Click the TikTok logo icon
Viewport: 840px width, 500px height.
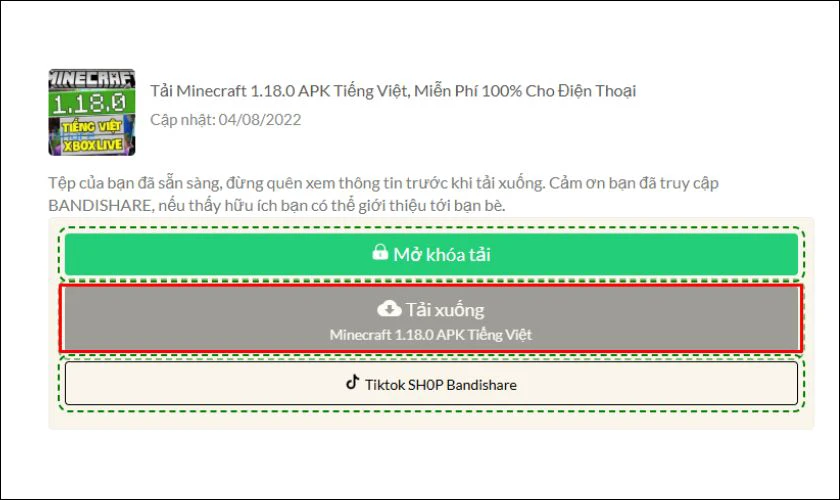(x=352, y=382)
